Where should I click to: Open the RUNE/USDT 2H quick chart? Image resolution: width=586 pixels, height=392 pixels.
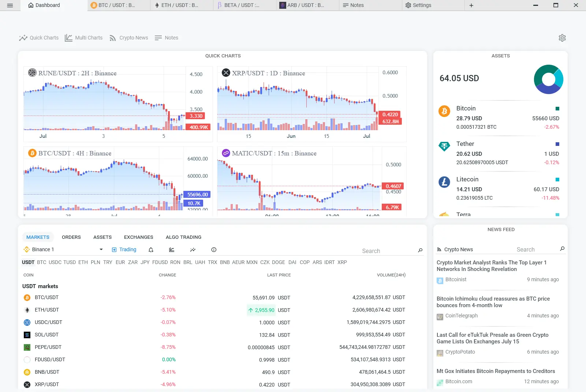click(118, 104)
